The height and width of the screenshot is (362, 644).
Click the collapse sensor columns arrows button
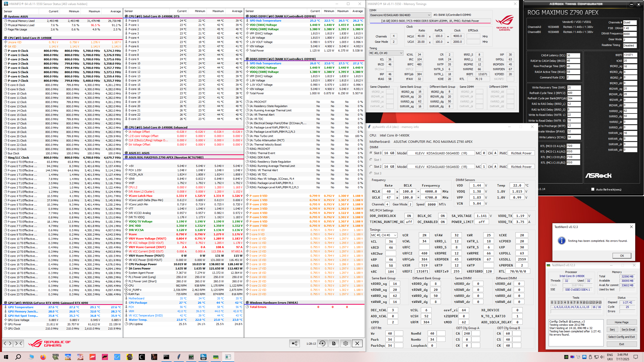pyautogui.click(x=19, y=343)
